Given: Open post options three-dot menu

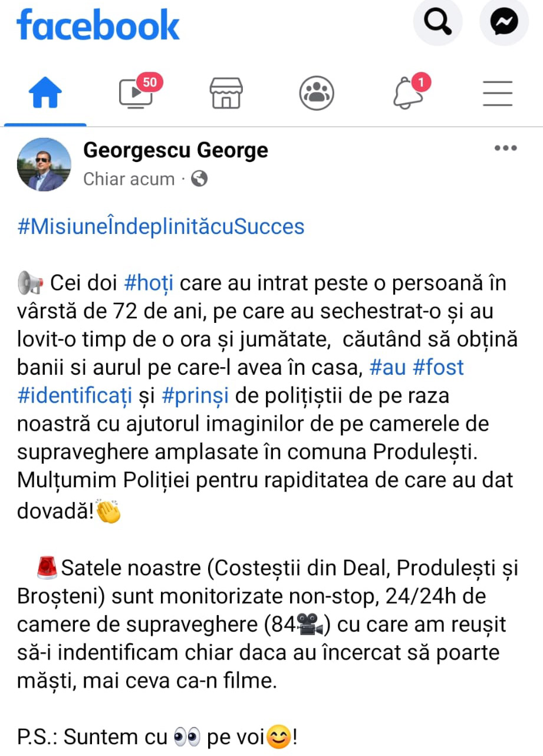Looking at the screenshot, I should point(505,148).
